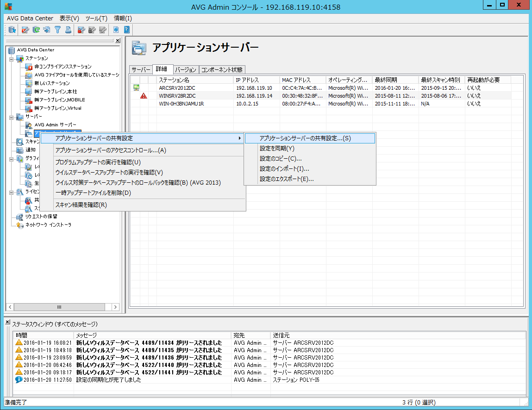This screenshot has height=410, width=532.
Task: Sort by 再起動が必要 column header
Action: click(x=488, y=80)
